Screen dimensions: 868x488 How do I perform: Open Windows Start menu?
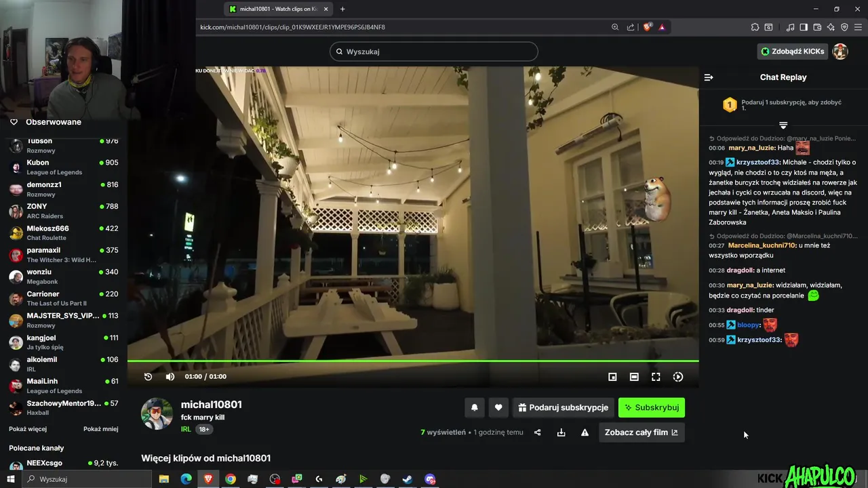[11, 479]
